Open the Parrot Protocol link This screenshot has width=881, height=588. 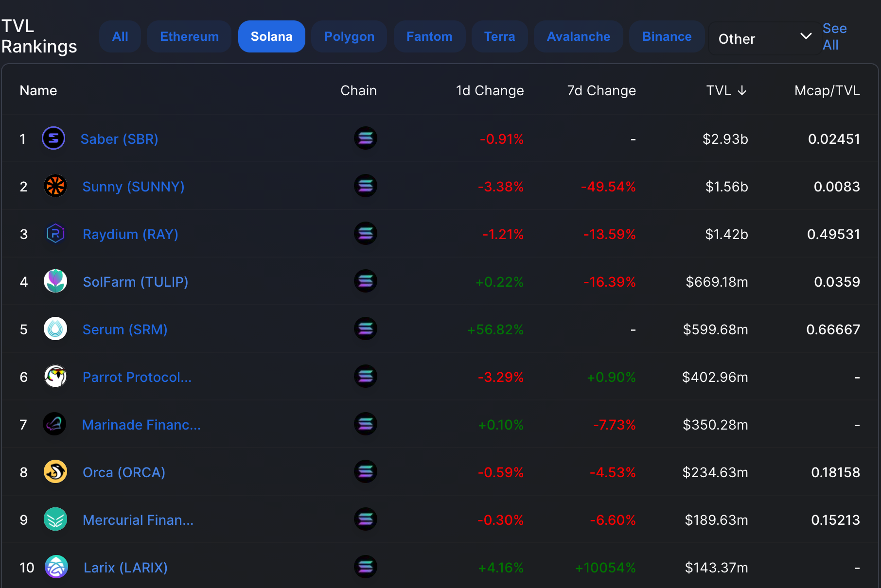137,377
